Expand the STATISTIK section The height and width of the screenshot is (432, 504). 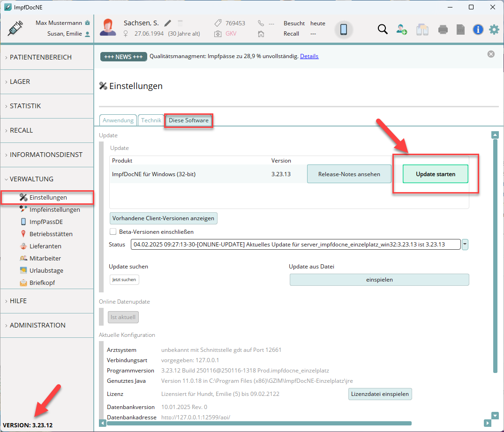[x=47, y=106]
